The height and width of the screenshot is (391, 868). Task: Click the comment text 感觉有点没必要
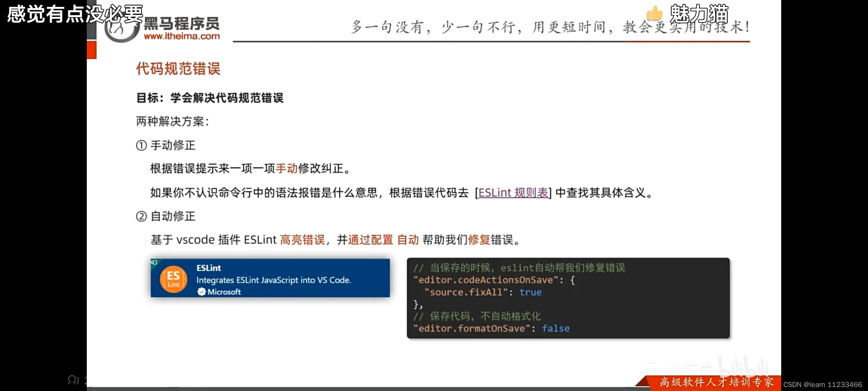coord(75,14)
